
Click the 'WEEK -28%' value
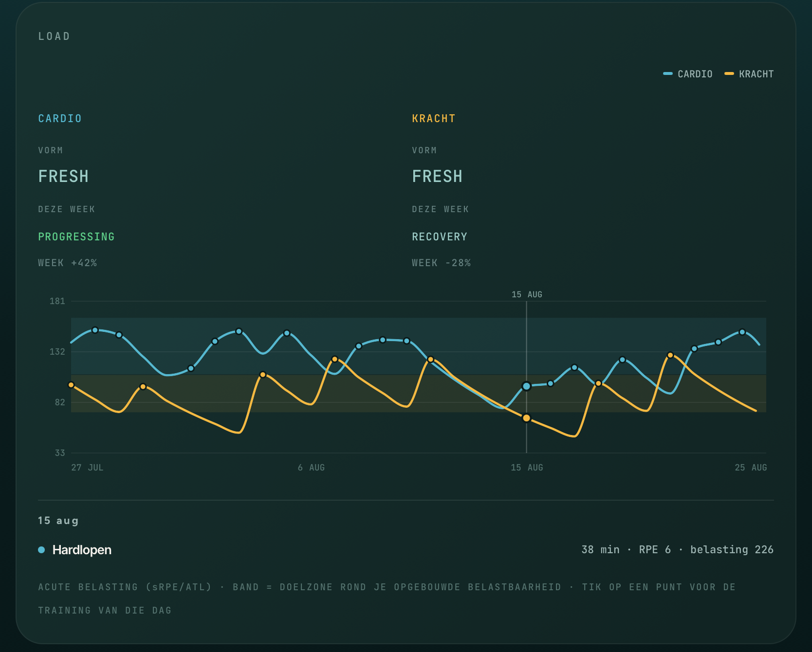coord(442,263)
